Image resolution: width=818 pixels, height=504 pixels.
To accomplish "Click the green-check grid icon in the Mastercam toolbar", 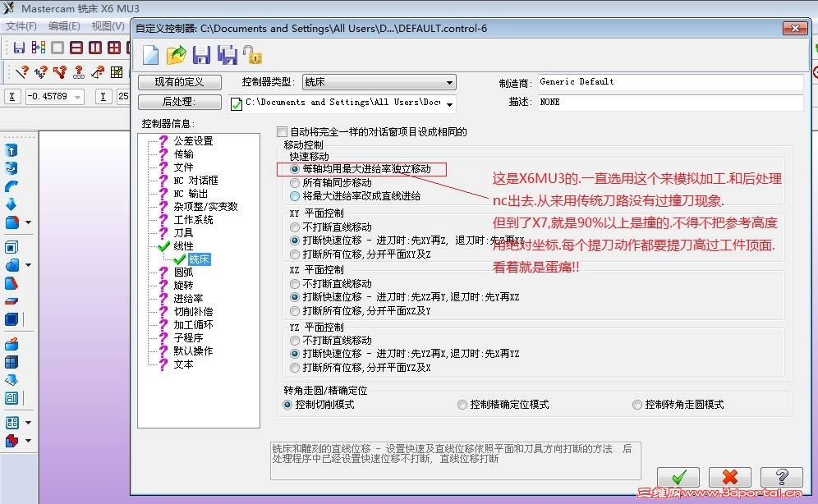I will 117,72.
